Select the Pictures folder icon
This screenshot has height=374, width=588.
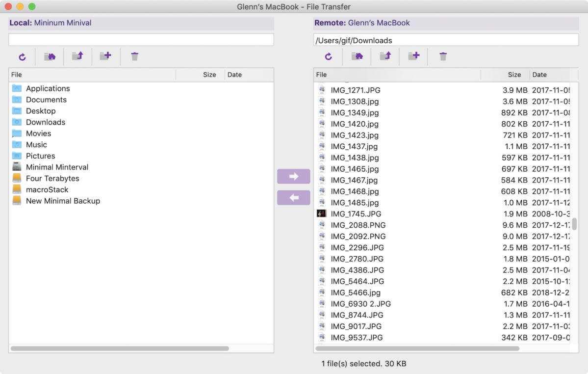tap(17, 156)
